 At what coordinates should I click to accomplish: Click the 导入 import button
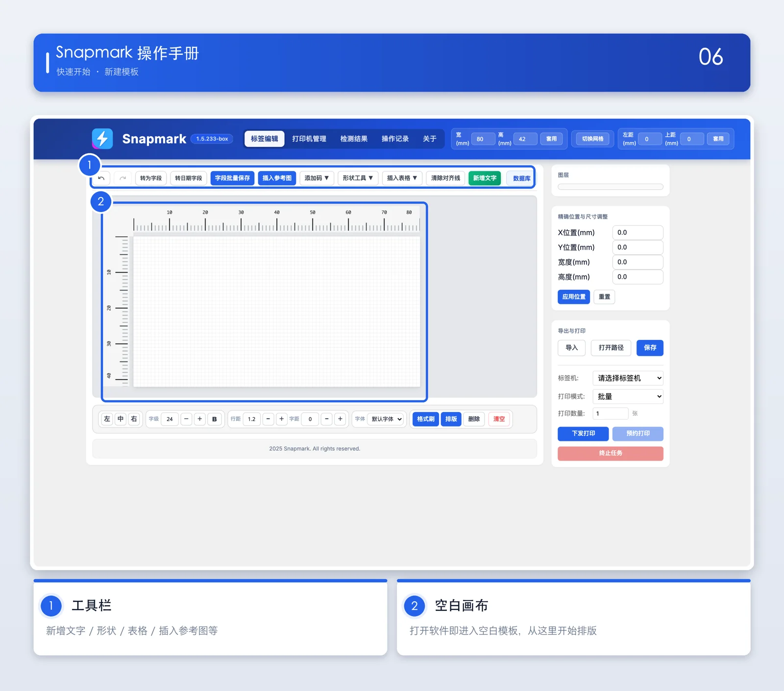point(572,348)
